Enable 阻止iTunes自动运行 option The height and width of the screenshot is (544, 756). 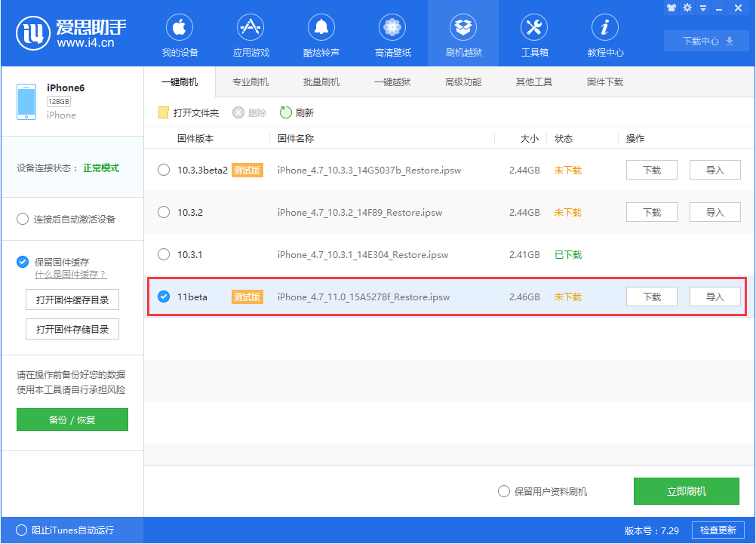pyautogui.click(x=21, y=530)
